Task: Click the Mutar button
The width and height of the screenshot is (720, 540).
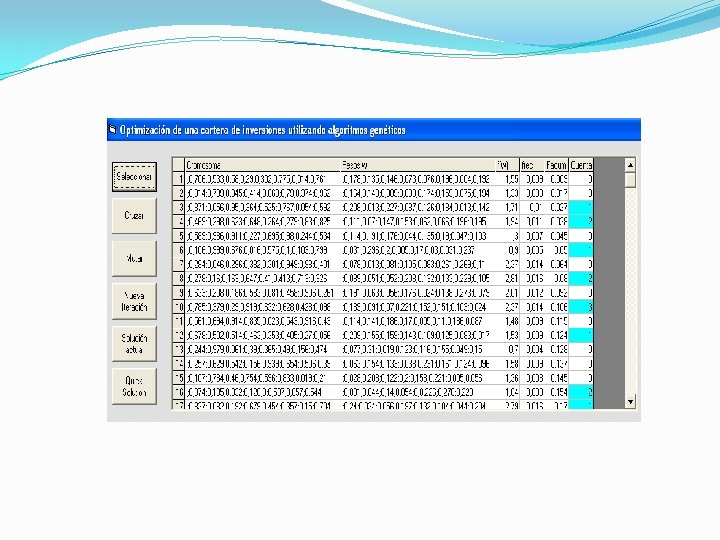Action: (134, 259)
